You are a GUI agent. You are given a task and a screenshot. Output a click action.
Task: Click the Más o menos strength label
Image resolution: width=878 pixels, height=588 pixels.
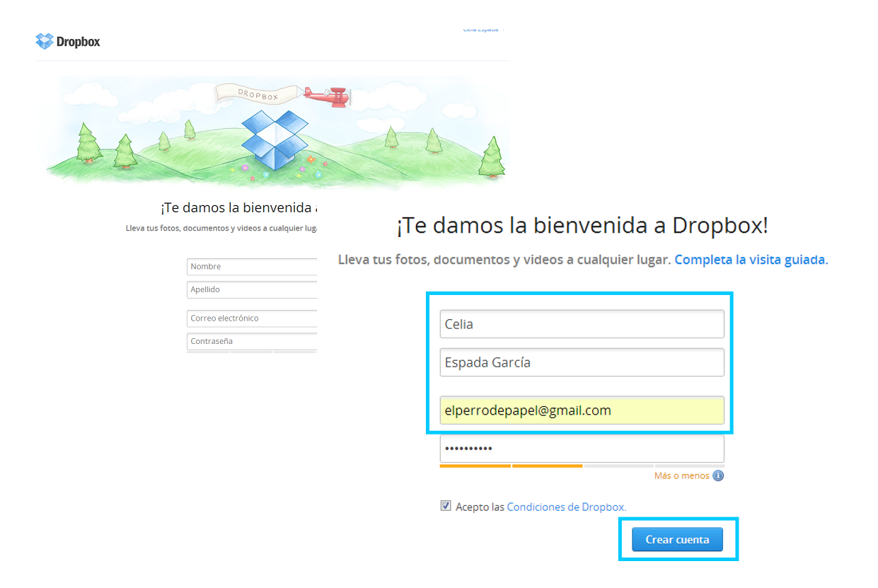681,476
